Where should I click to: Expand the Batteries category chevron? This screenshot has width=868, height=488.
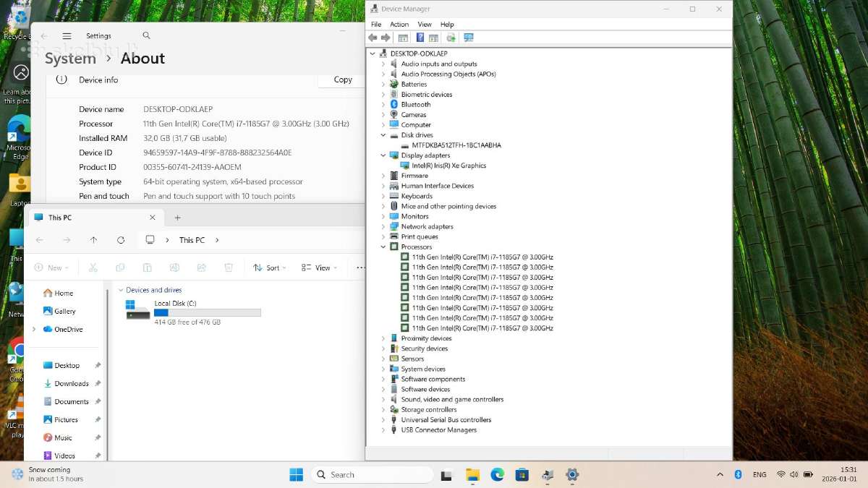click(383, 84)
